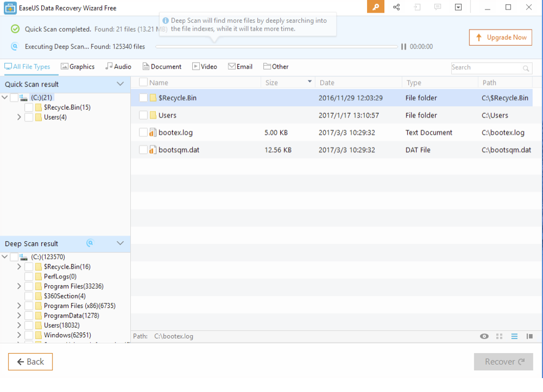Click the EaseUS app logo icon
543x392 pixels.
10,8
